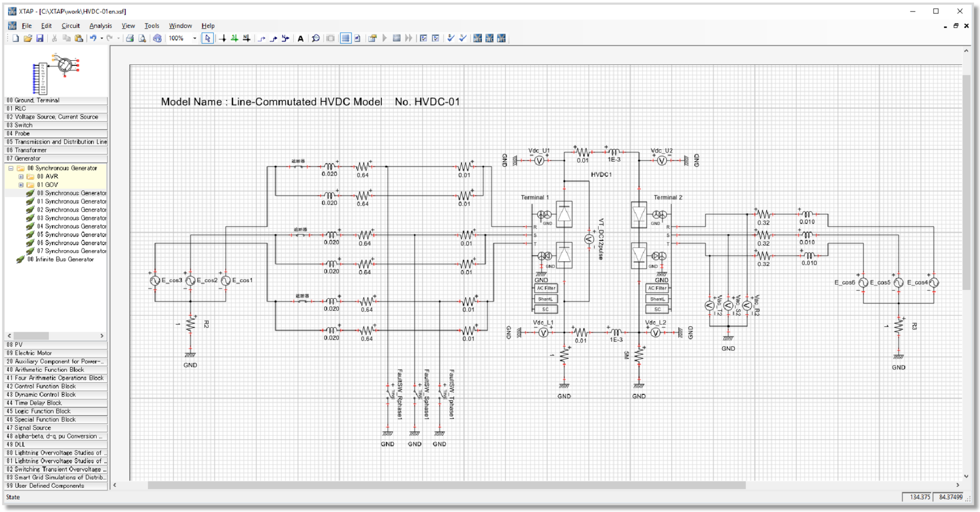Toggle the checkmark validation icon
Viewport: 980px width, 512px height.
tap(450, 39)
